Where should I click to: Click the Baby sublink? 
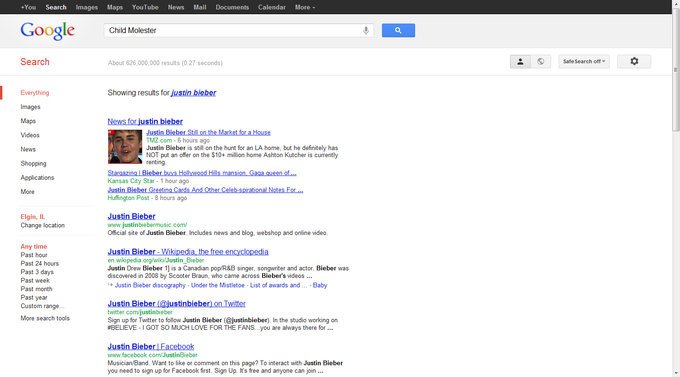(320, 285)
